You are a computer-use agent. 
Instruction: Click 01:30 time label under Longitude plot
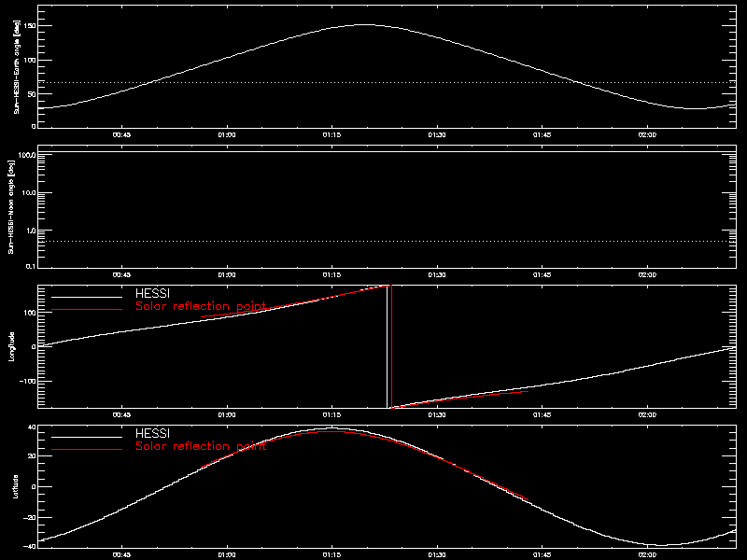coord(437,415)
